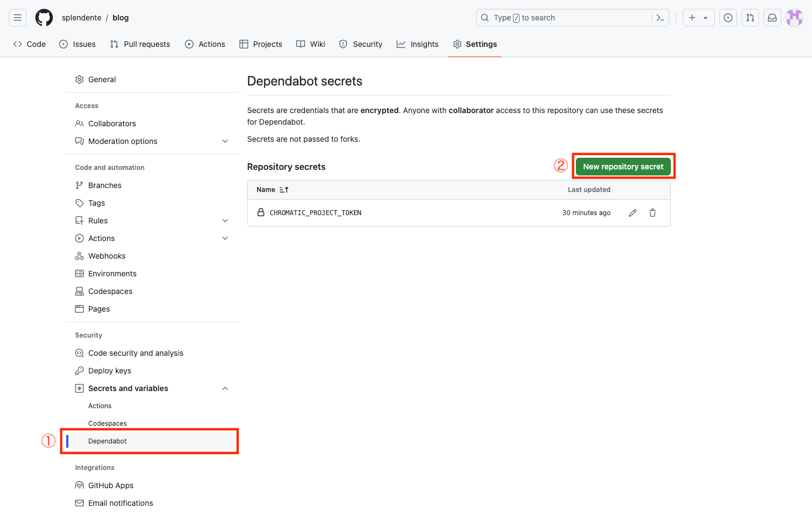Expand the Rules section chevron
812x529 pixels.
point(225,221)
